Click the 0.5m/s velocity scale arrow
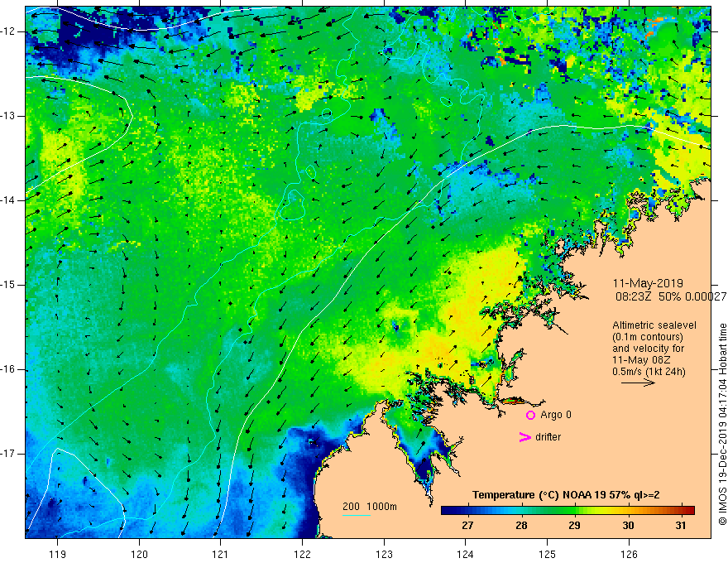This screenshot has width=728, height=563. point(638,383)
